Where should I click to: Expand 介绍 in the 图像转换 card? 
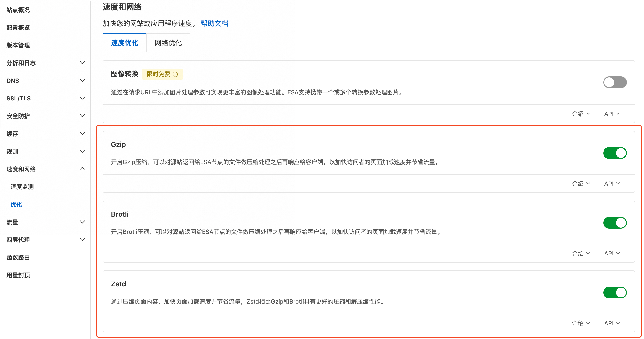click(581, 114)
